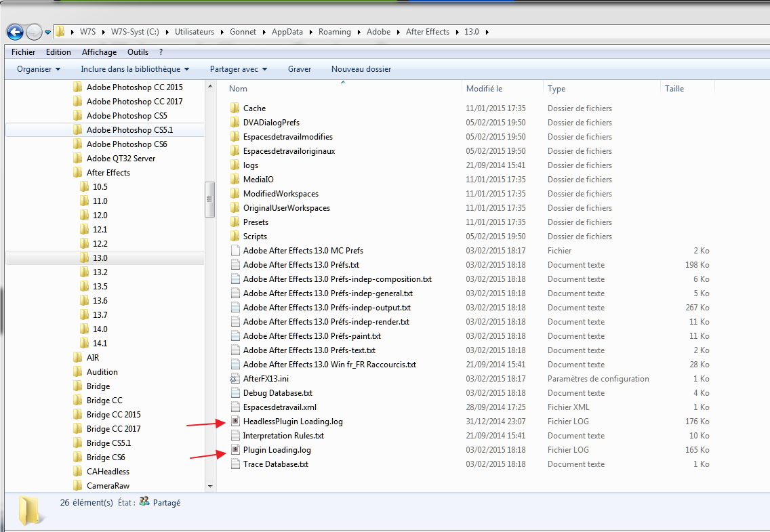Select the Plugin Loading.log file icon

235,449
